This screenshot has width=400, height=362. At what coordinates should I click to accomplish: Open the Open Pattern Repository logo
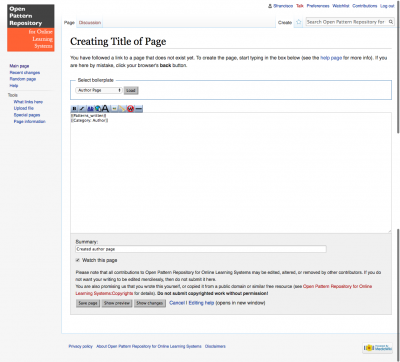click(31, 28)
